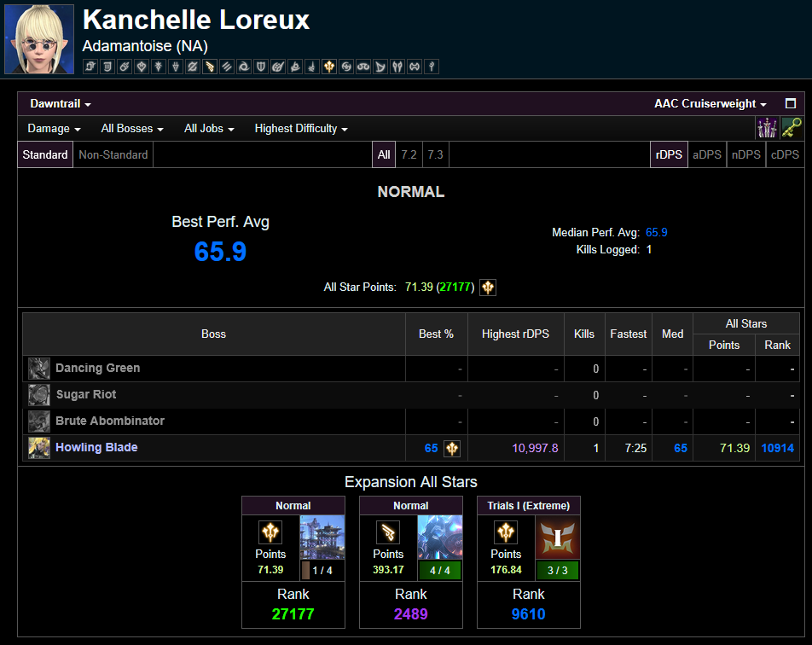This screenshot has height=645, width=812.
Task: Click the party composition icon in filter bar
Action: [767, 127]
